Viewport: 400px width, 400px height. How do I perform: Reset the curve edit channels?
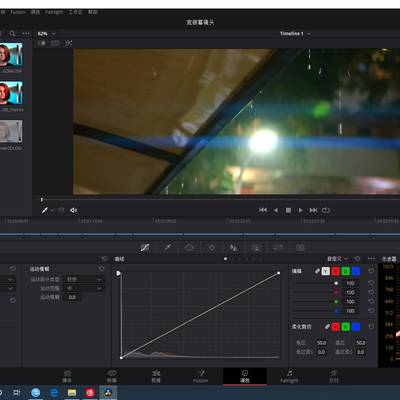[x=371, y=271]
